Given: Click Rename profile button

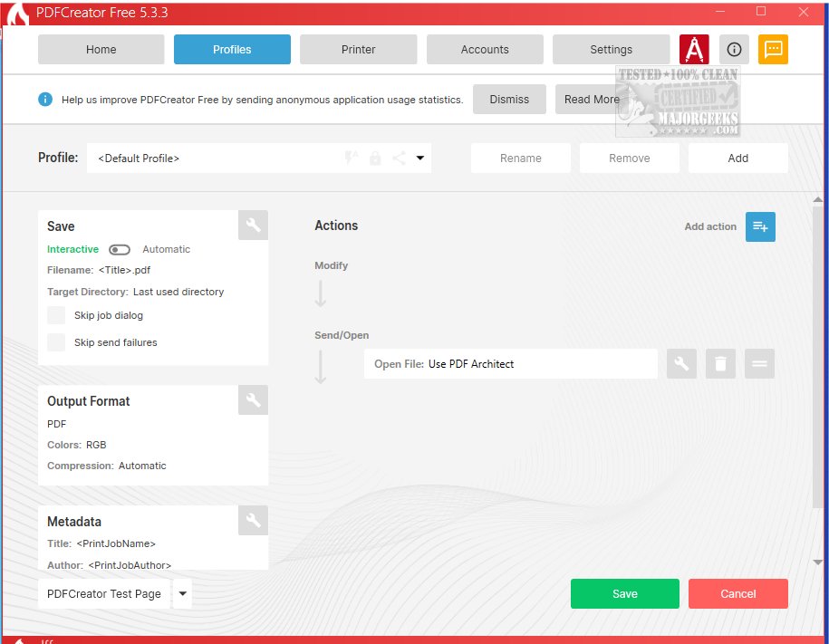Looking at the screenshot, I should coord(521,158).
